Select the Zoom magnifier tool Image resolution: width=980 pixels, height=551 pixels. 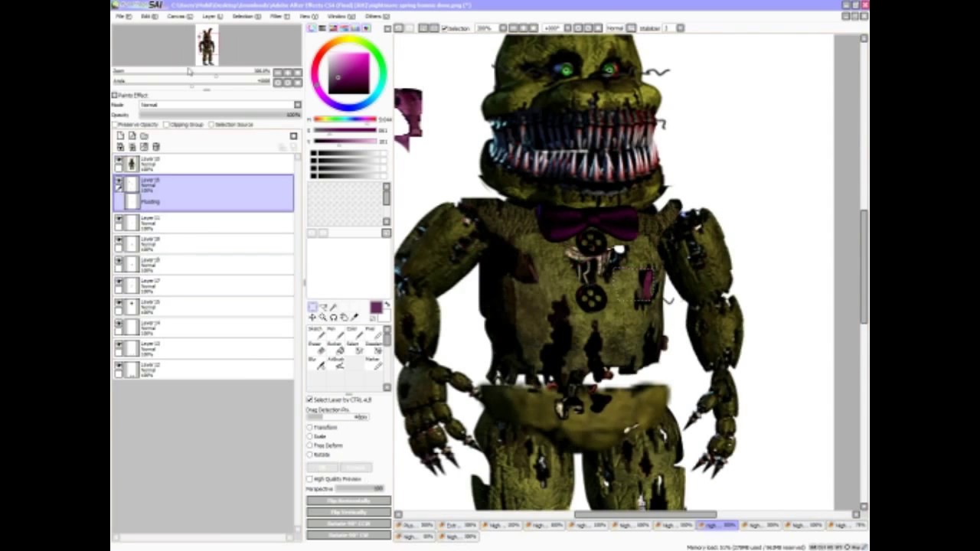[323, 318]
